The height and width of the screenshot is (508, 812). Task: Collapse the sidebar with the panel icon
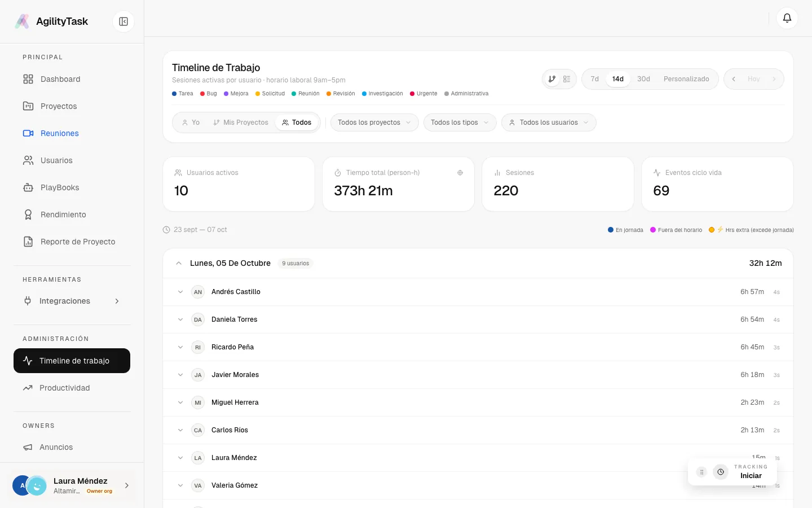[123, 21]
